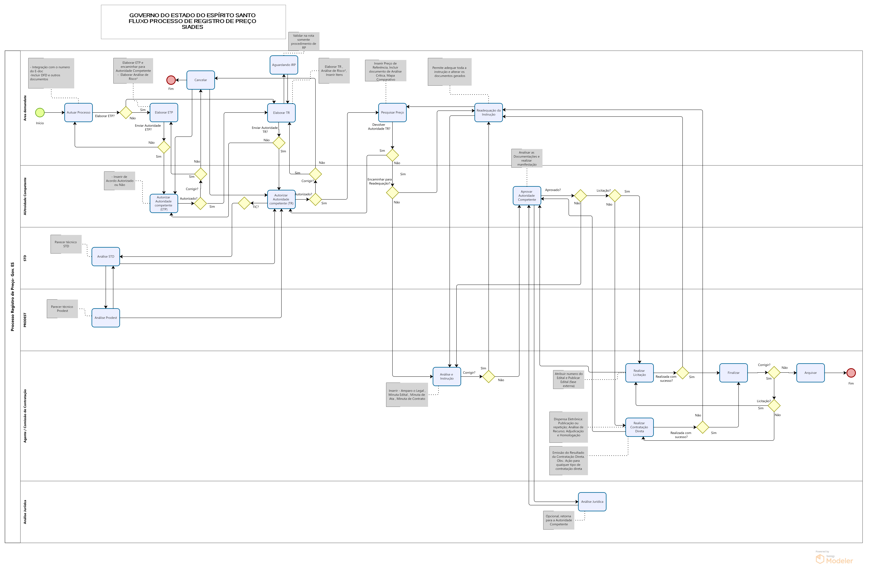This screenshot has width=870, height=588.
Task: Click annotation 'Elaborar ETP e encaminhar para Autoridade Competente'
Action: coord(133,71)
